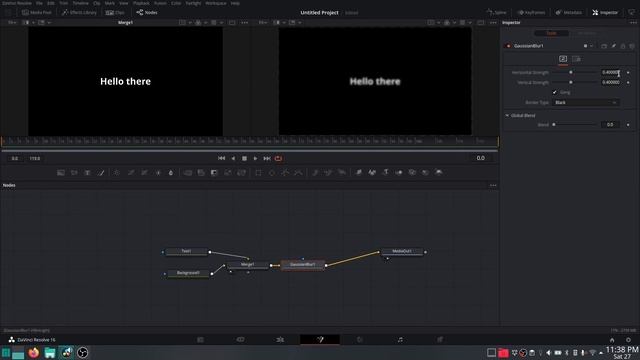Toggle the Nodes panel button

tap(147, 13)
